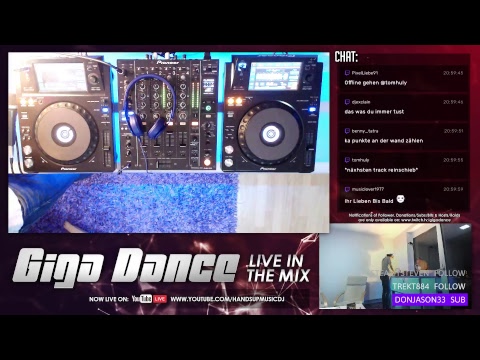Image resolution: width=480 pixels, height=360 pixels.
Task: Click the face emoji after 'Ihr Lieben Bis Bald'
Action: 400,199
